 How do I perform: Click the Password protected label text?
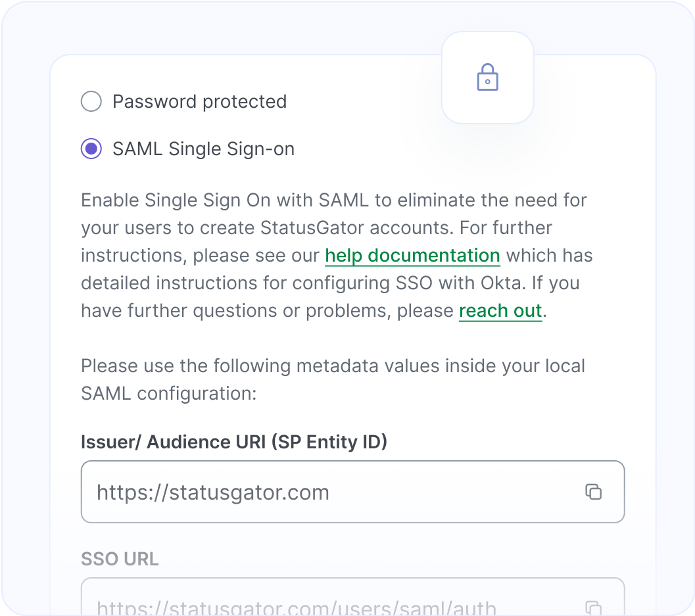click(x=199, y=101)
